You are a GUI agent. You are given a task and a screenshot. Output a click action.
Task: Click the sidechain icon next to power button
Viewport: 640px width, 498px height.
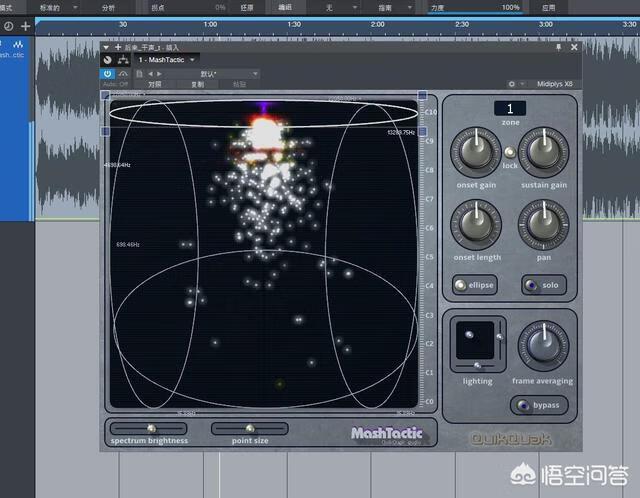click(123, 73)
